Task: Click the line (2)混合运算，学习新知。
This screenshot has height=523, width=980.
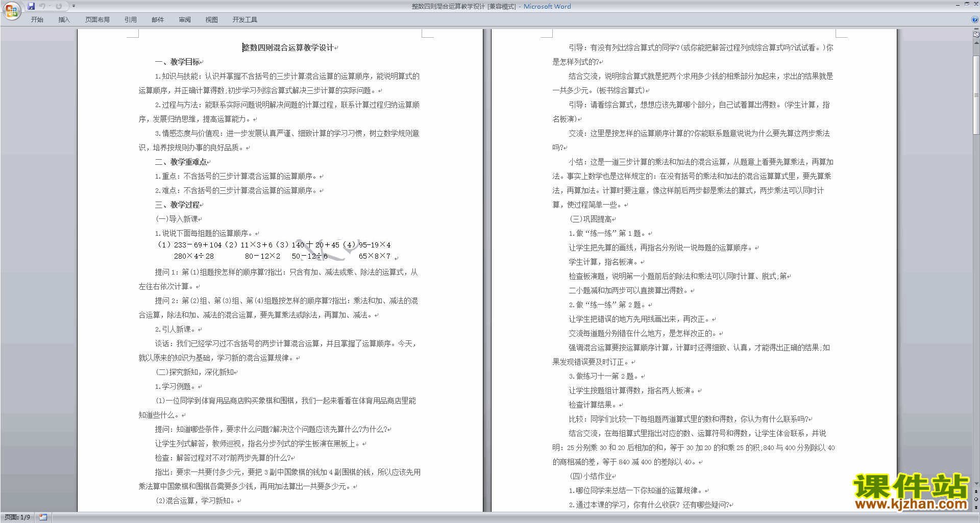Action: coord(196,501)
